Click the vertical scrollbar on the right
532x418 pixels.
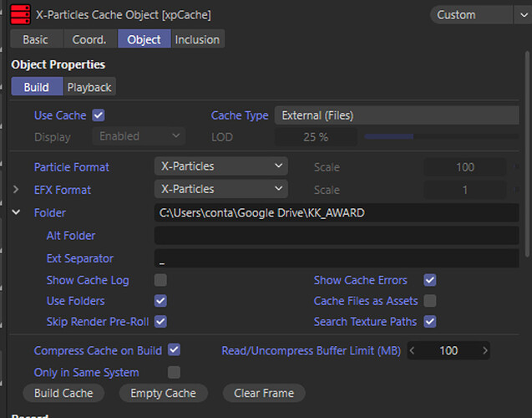527,154
